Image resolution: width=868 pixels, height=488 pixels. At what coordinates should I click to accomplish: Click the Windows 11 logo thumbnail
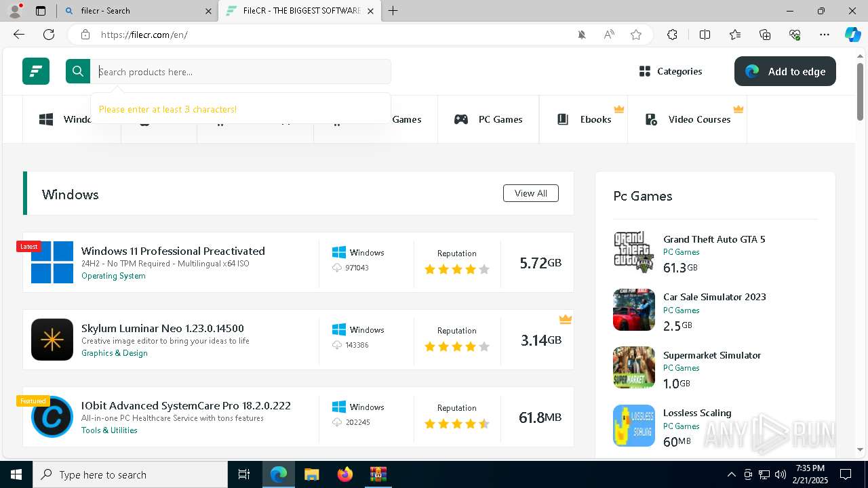(52, 262)
